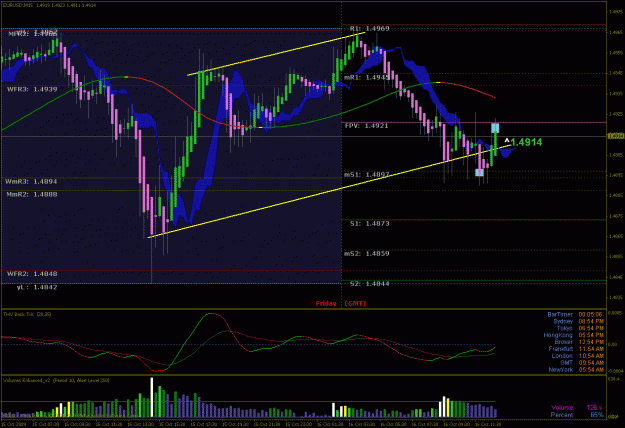Viewport: 625px width, 428px height.
Task: Select the WmR3: 1.4894 label
Action: tap(31, 182)
